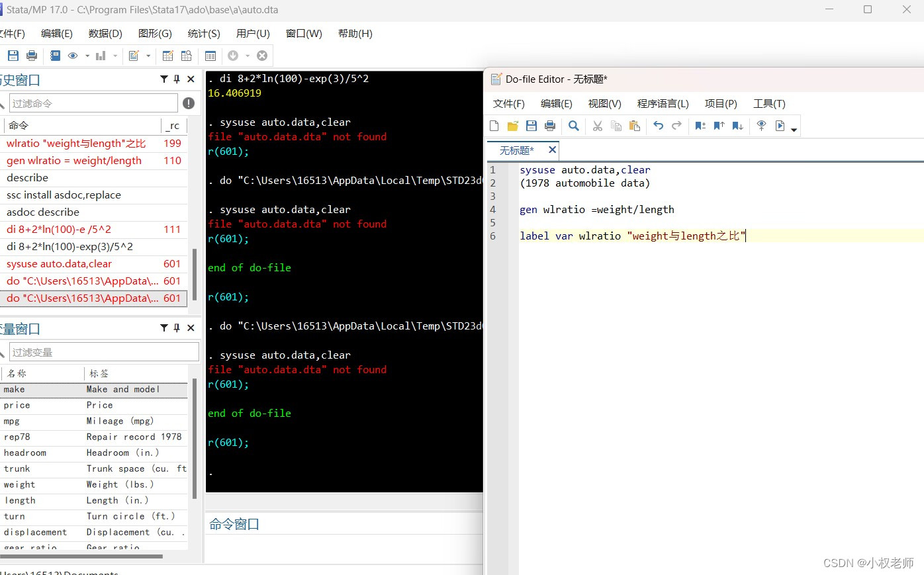924x575 pixels.
Task: Open Stata 数据(D) menu
Action: [x=105, y=34]
